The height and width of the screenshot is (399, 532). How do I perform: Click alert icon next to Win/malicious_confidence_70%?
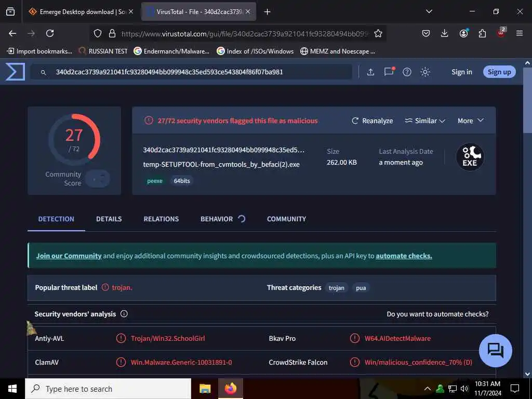pos(354,362)
